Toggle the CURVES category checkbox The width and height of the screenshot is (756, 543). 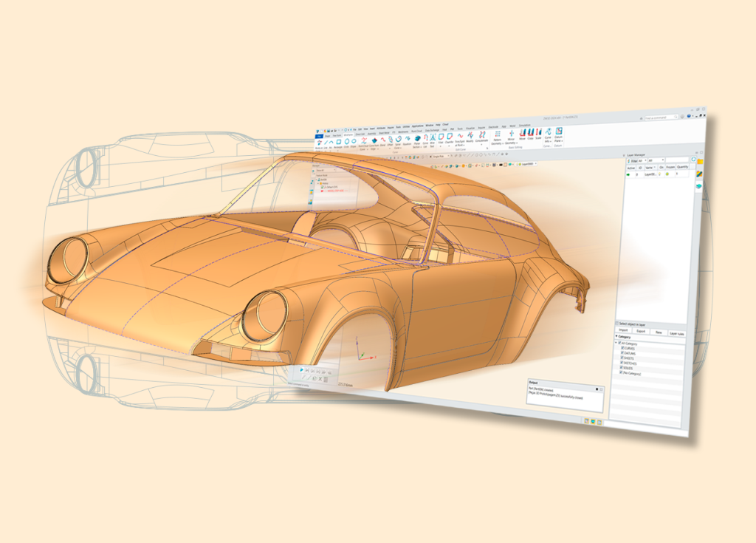[x=622, y=349]
